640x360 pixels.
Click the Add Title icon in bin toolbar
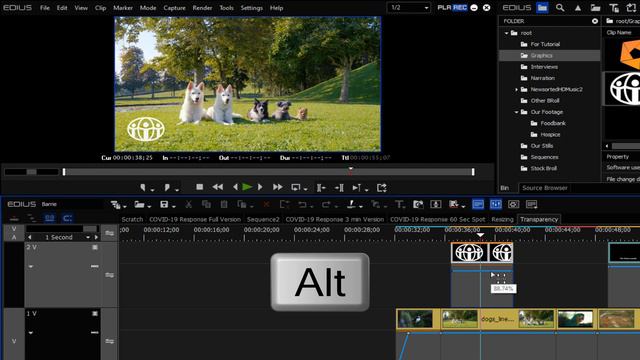(613, 7)
